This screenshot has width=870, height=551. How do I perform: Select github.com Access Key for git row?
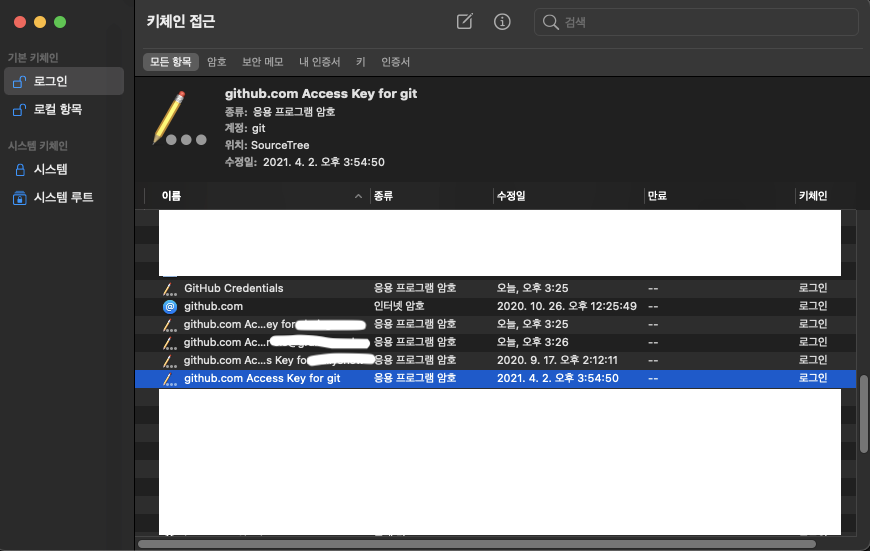495,378
